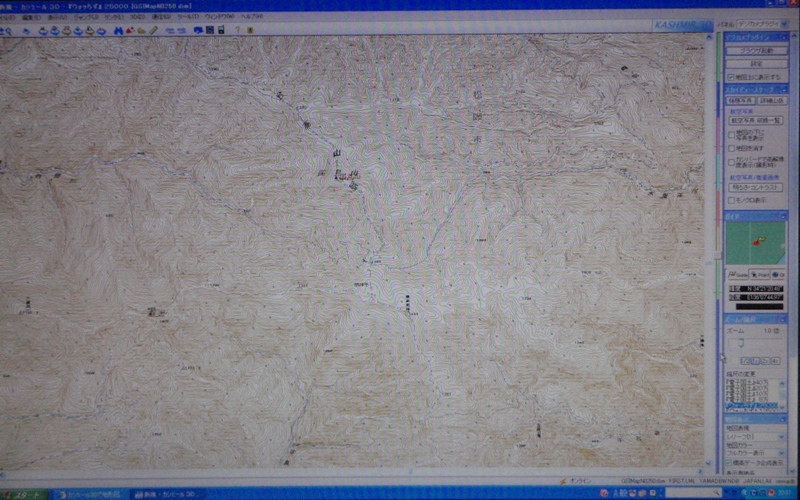Enable カシバードで高解像度表示 checkbox

[732, 162]
